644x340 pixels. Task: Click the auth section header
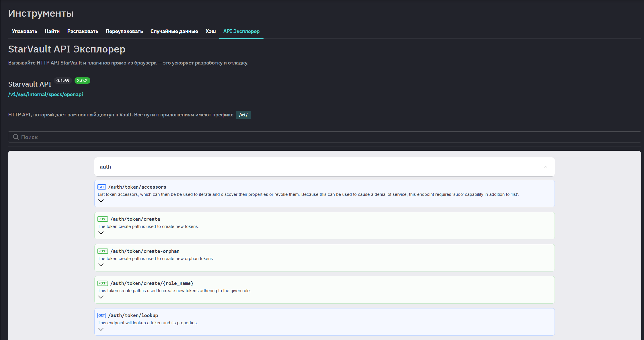pos(324,167)
